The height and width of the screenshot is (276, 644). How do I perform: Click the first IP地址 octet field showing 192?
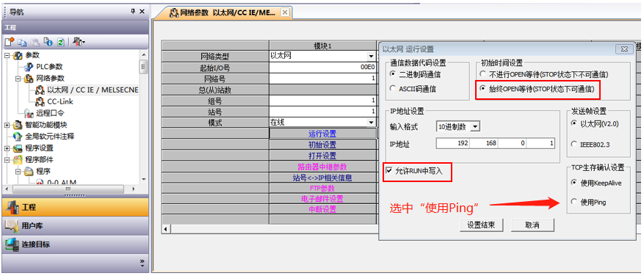point(453,143)
